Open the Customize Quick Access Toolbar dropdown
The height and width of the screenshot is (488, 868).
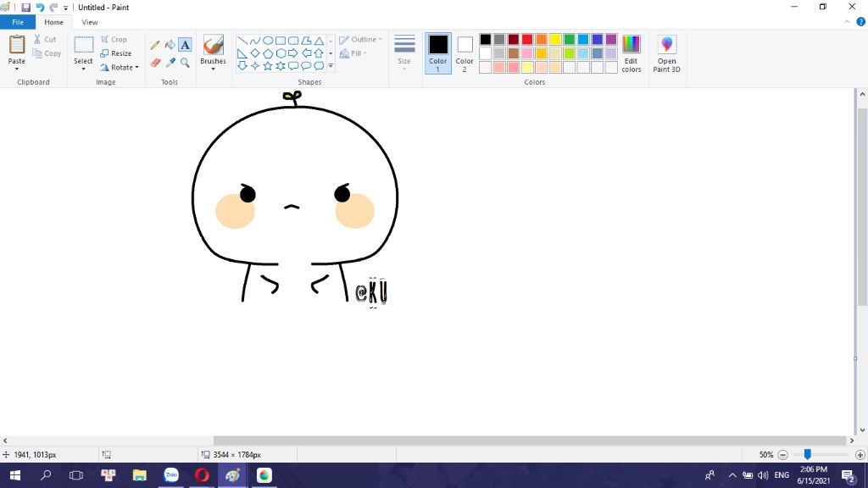(x=65, y=8)
